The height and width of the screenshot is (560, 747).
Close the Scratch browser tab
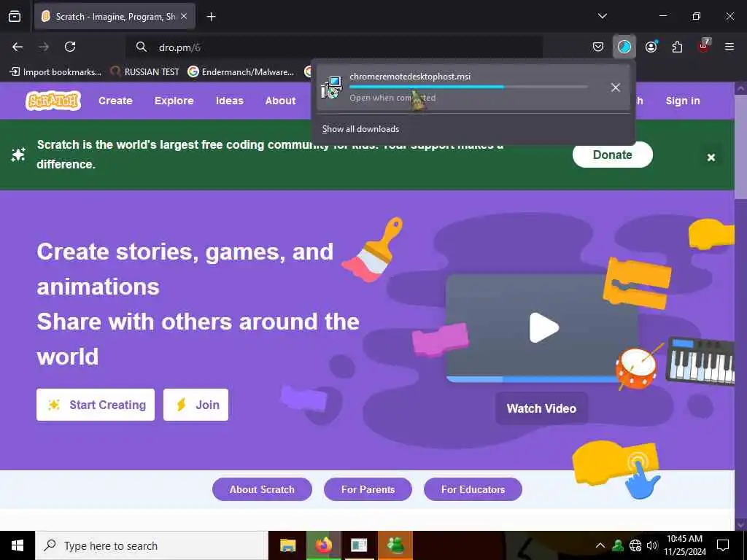[x=184, y=17]
